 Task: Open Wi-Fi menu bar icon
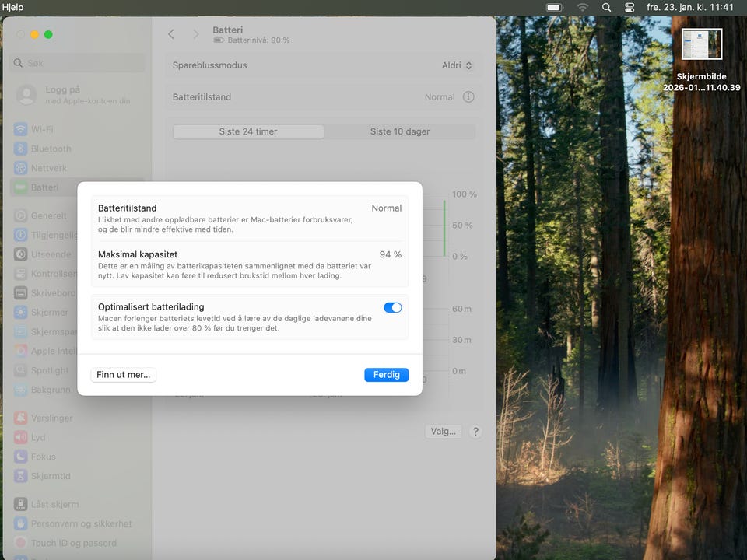582,7
